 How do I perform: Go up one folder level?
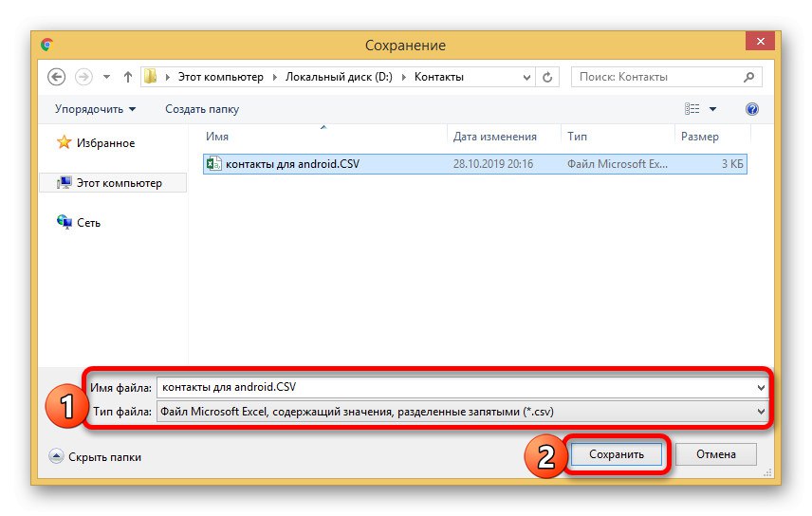point(127,77)
